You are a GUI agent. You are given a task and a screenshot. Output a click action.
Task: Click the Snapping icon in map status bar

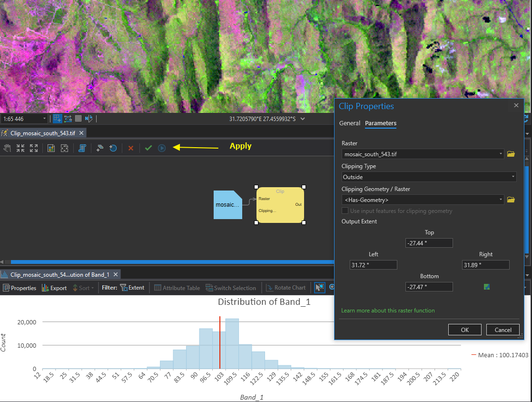[68, 119]
